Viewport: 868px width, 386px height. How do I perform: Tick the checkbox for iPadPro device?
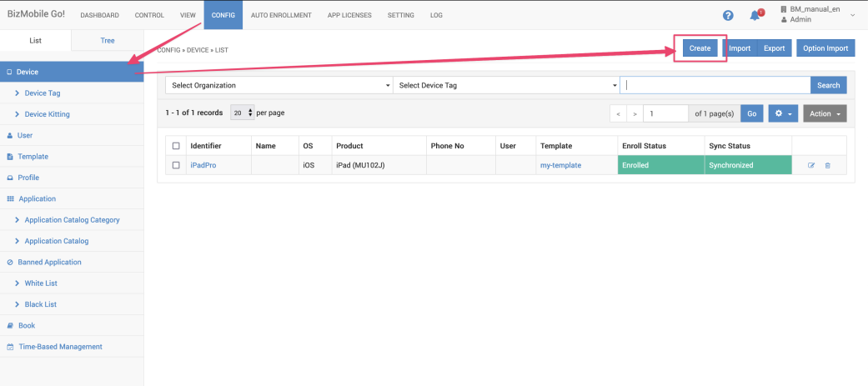176,165
